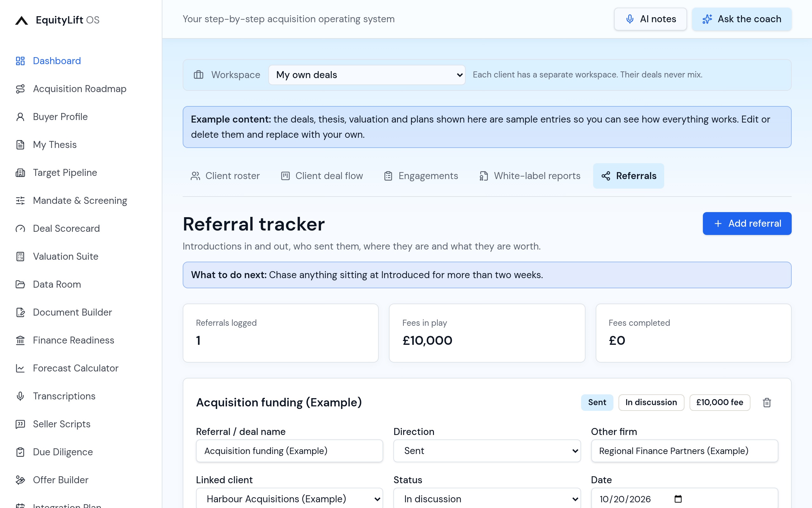Click the Referral / deal name field
The image size is (812, 508).
289,451
